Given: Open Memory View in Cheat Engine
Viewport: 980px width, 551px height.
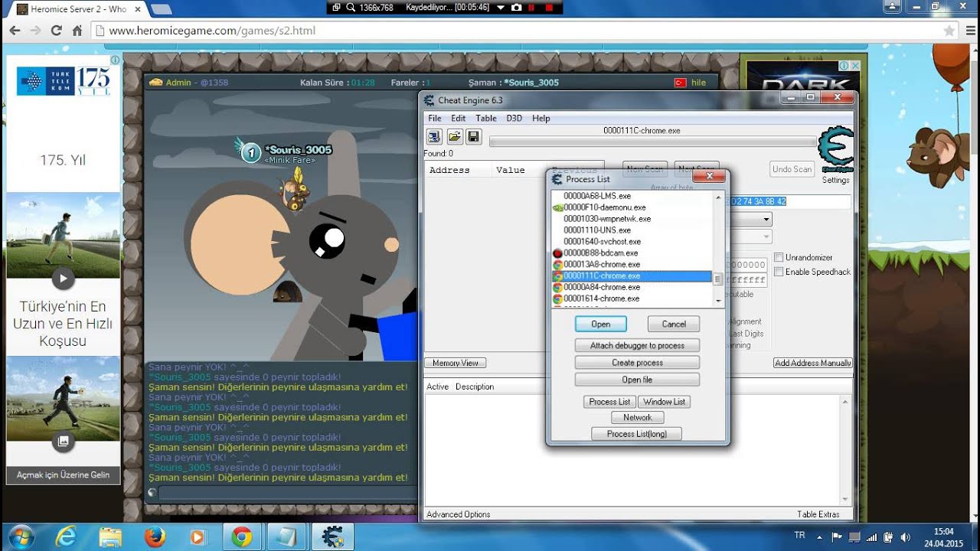Looking at the screenshot, I should click(x=456, y=363).
